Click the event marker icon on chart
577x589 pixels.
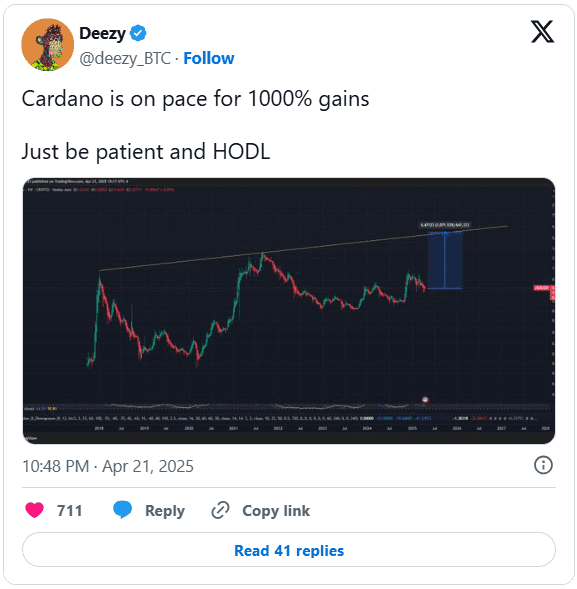coord(425,400)
